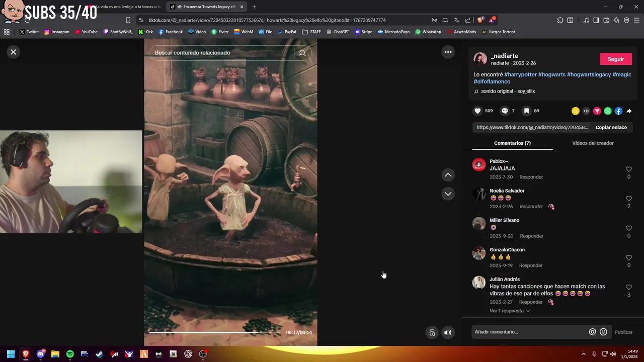Share the video to WhatsApp

pyautogui.click(x=608, y=111)
